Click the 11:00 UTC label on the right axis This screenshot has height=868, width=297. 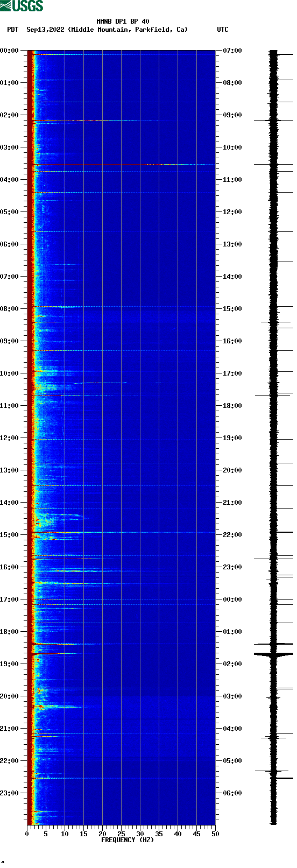tap(232, 180)
